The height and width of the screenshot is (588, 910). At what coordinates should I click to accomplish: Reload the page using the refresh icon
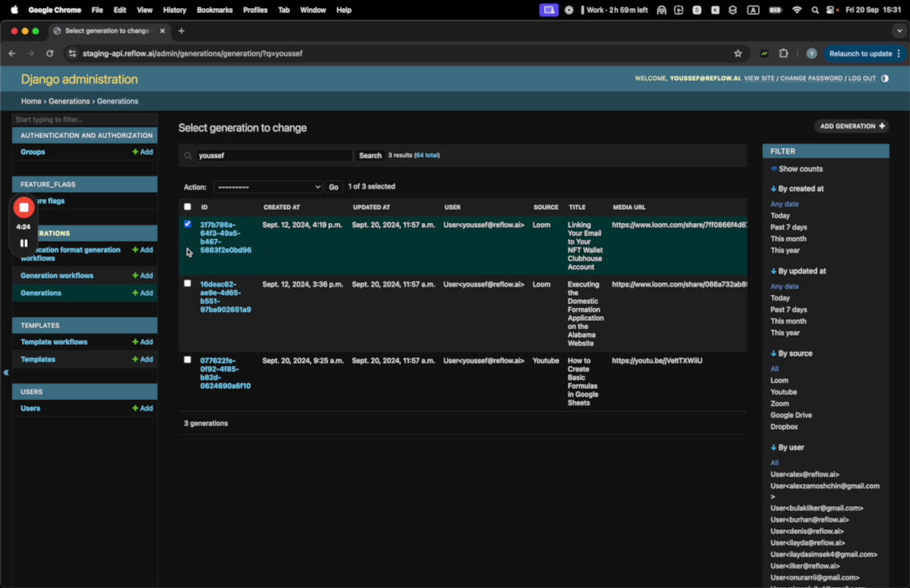pyautogui.click(x=50, y=54)
